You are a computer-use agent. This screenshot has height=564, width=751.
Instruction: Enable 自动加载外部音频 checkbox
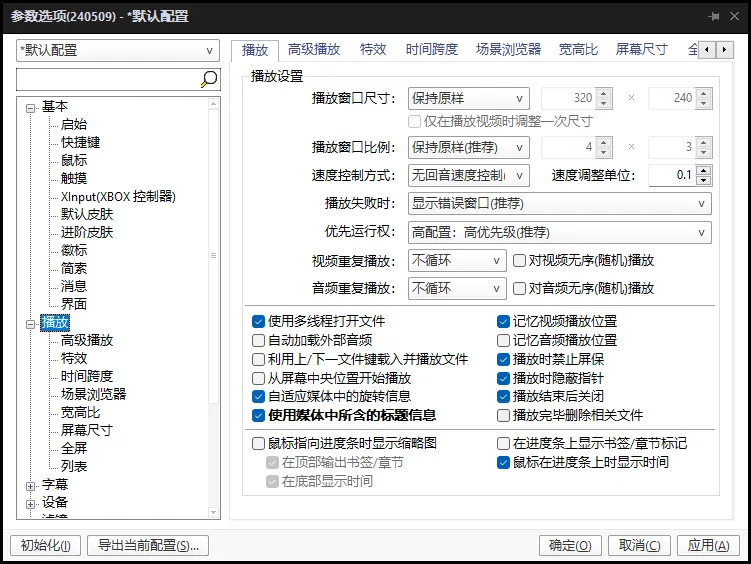click(x=258, y=340)
